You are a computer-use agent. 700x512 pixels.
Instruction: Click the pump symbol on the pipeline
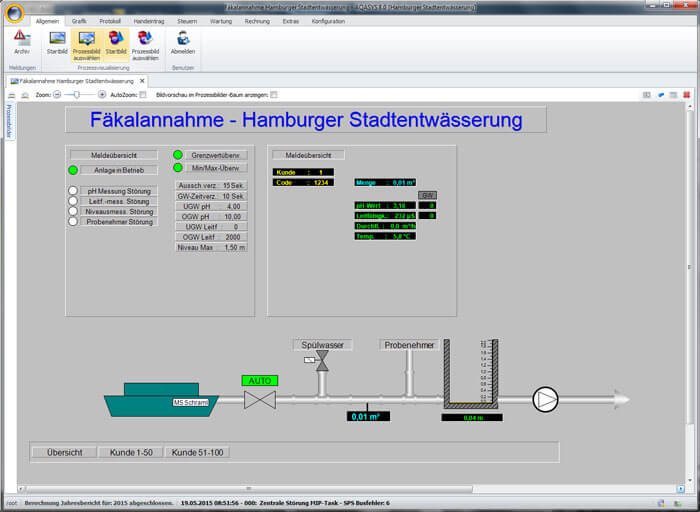tap(546, 400)
